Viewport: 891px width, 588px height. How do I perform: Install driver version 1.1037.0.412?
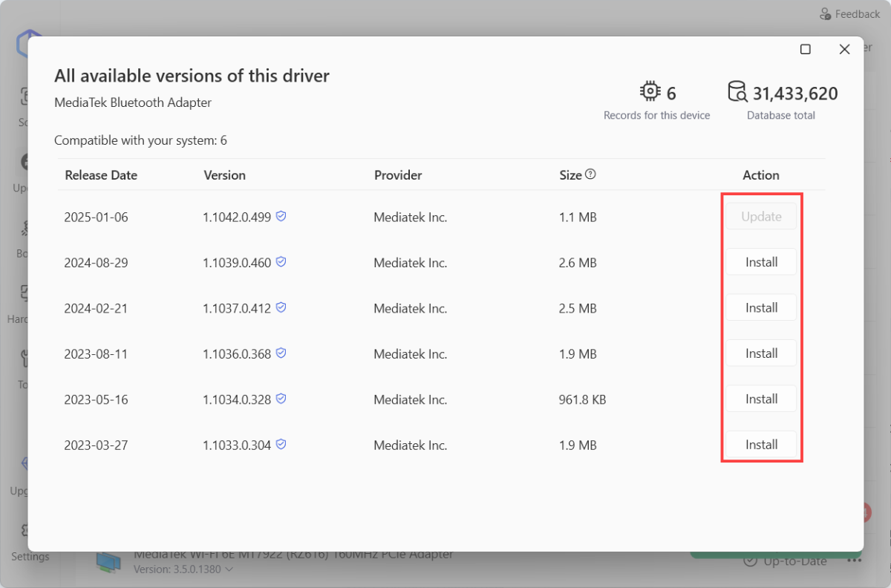tap(761, 307)
